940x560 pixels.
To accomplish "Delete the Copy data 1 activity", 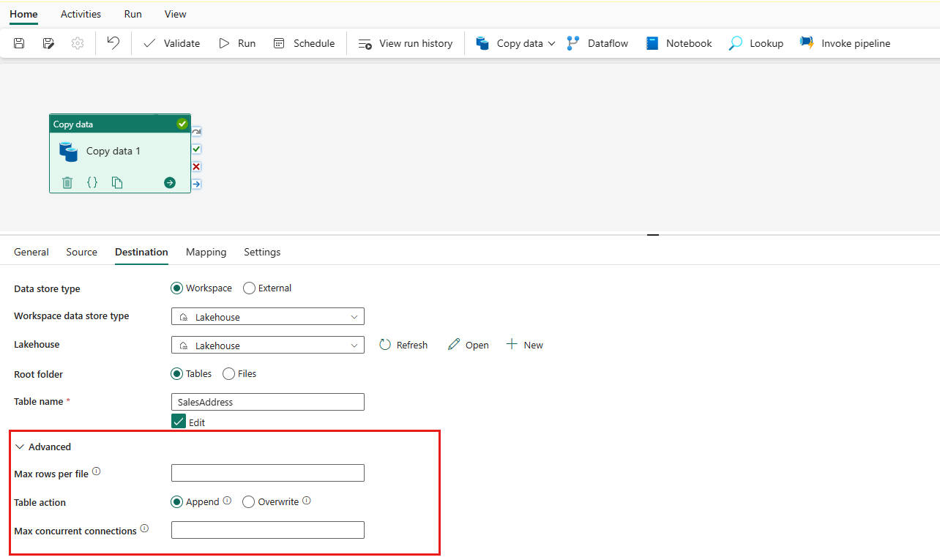I will (67, 183).
